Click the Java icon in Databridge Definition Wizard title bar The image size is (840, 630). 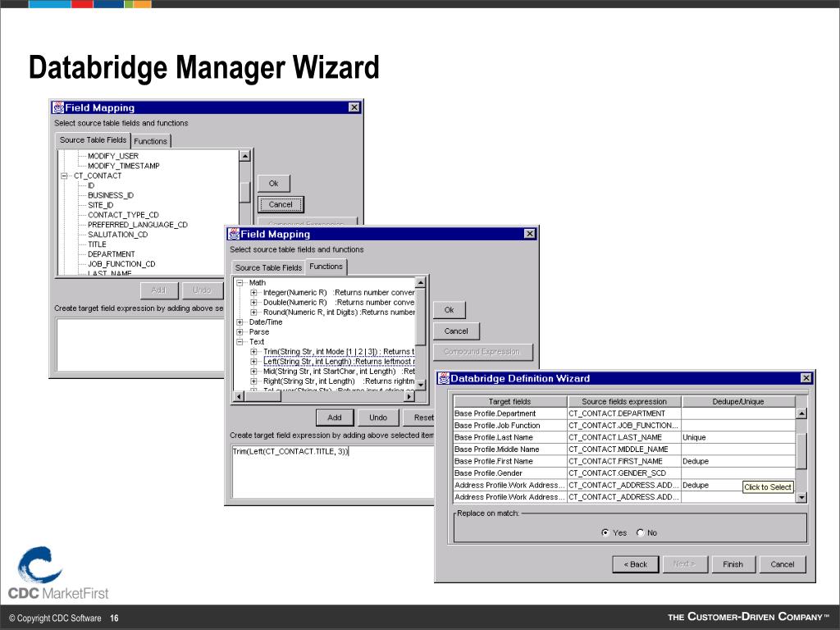point(444,378)
